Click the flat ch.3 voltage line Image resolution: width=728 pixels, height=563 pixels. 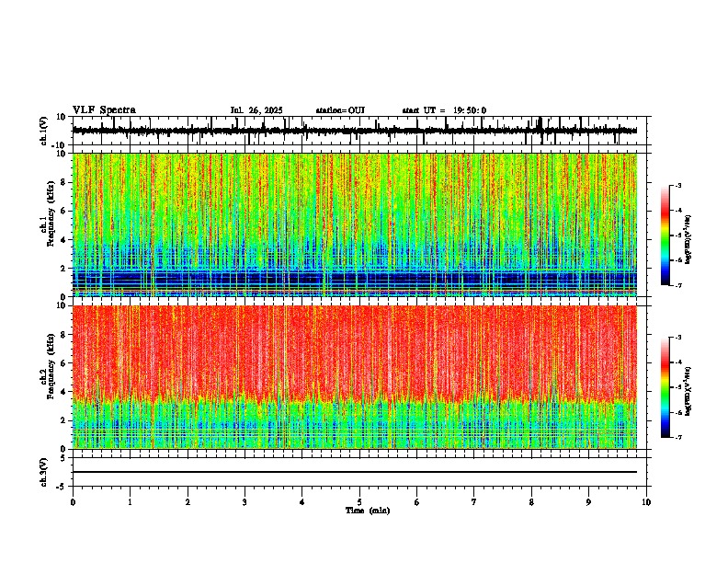tap(355, 472)
